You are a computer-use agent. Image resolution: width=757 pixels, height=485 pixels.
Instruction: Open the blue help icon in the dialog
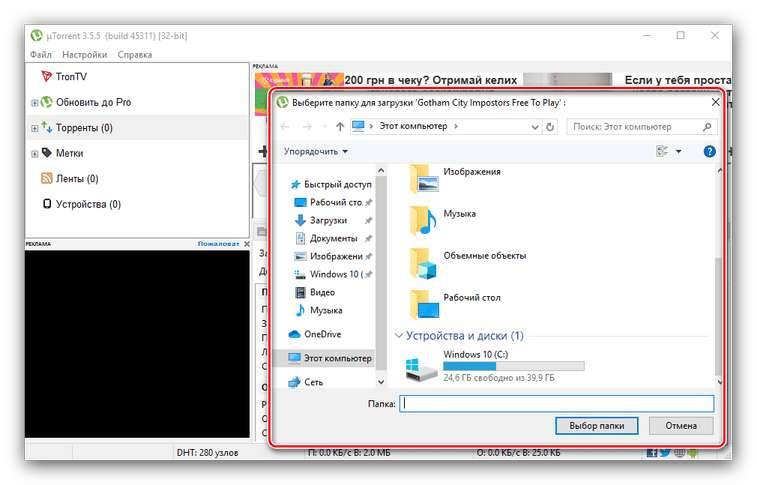pyautogui.click(x=709, y=151)
